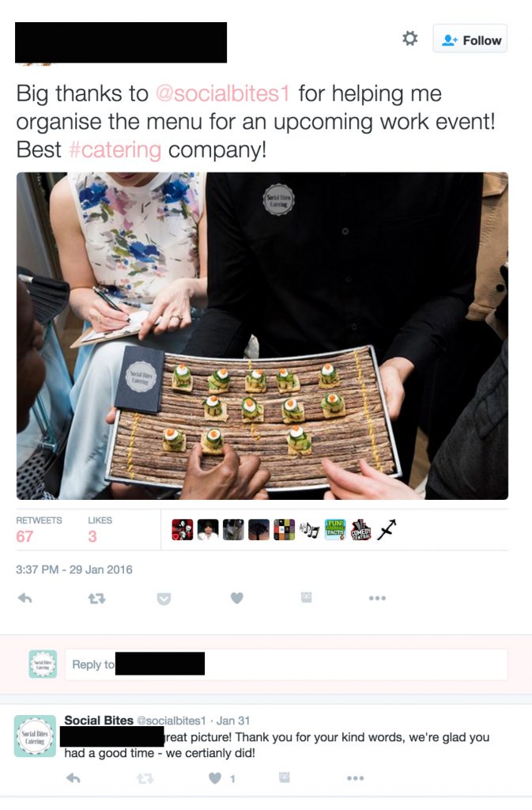532x810 pixels.
Task: Open more options on Social Bites reply
Action: [x=355, y=778]
